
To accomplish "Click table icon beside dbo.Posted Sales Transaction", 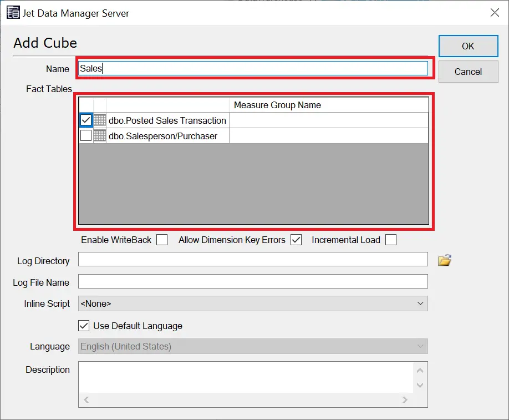I will 100,120.
